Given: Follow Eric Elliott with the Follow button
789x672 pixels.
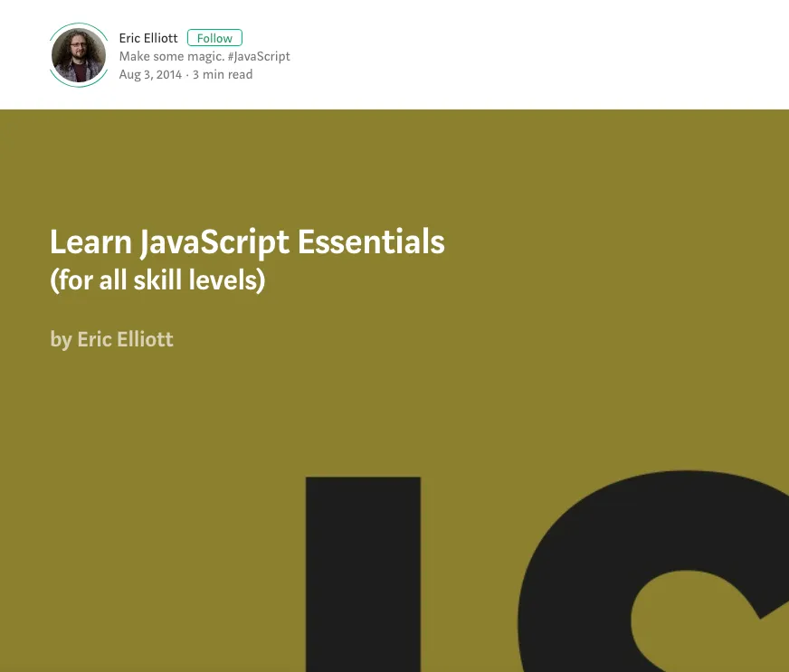Looking at the screenshot, I should click(214, 38).
